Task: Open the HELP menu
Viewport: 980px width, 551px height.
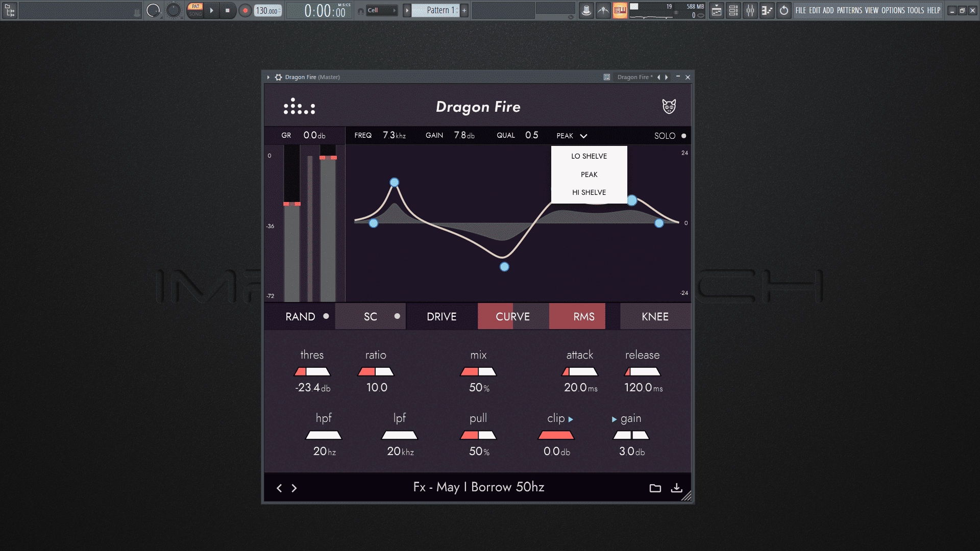Action: tap(934, 10)
